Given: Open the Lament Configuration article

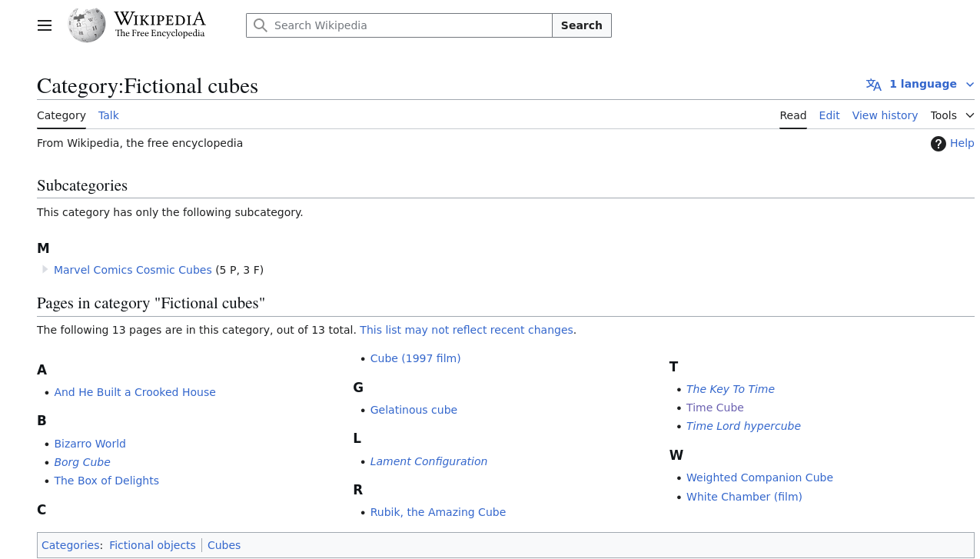Looking at the screenshot, I should pos(429,461).
